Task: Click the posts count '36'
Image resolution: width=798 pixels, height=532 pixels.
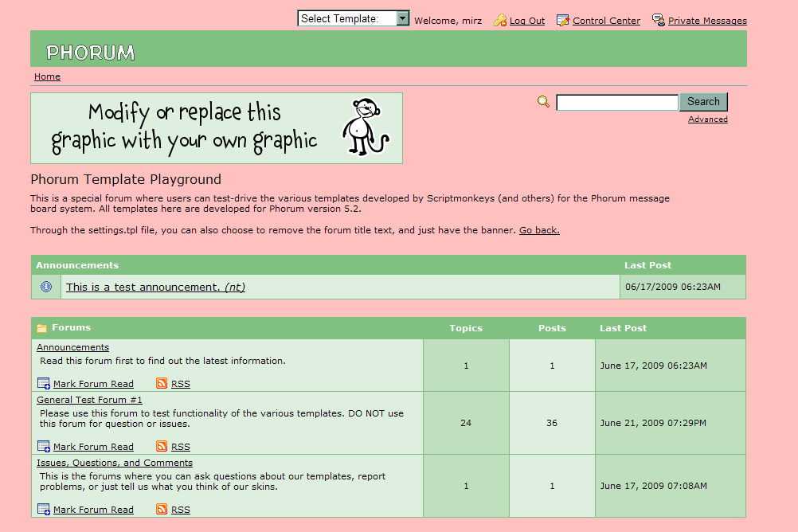Action: coord(552,423)
